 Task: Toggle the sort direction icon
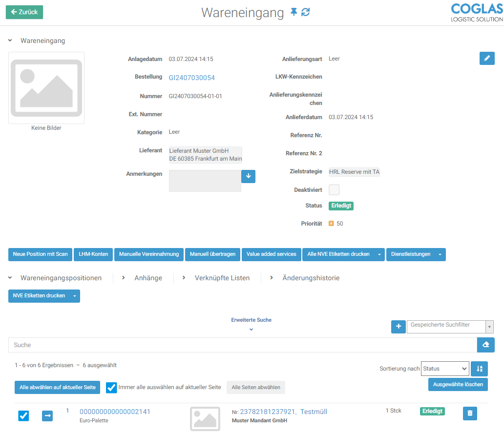(479, 369)
